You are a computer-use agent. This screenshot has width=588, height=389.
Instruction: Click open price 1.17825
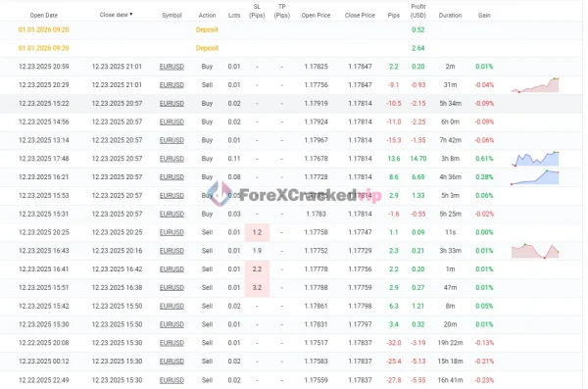[x=317, y=67]
